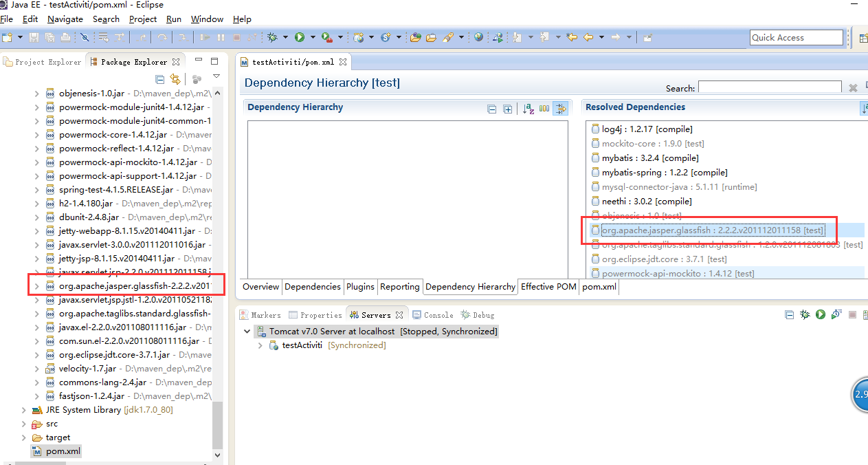Collapse Tomcat v7.0 Server node

pos(247,331)
